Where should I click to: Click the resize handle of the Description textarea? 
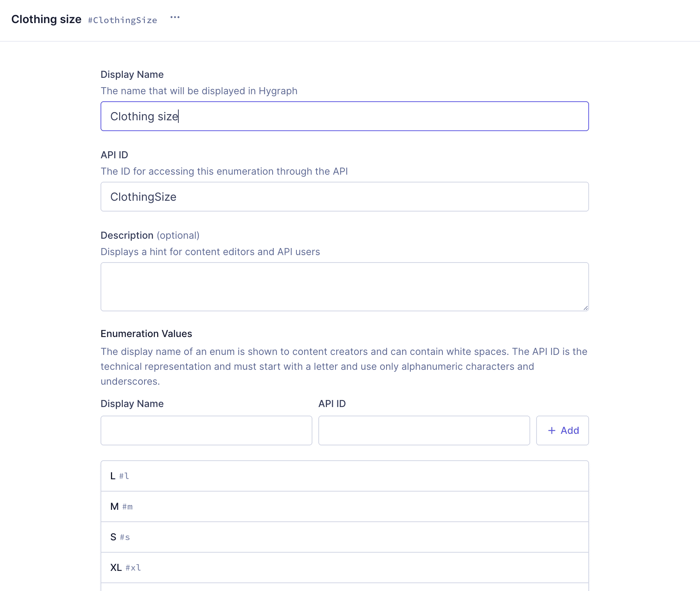585,307
